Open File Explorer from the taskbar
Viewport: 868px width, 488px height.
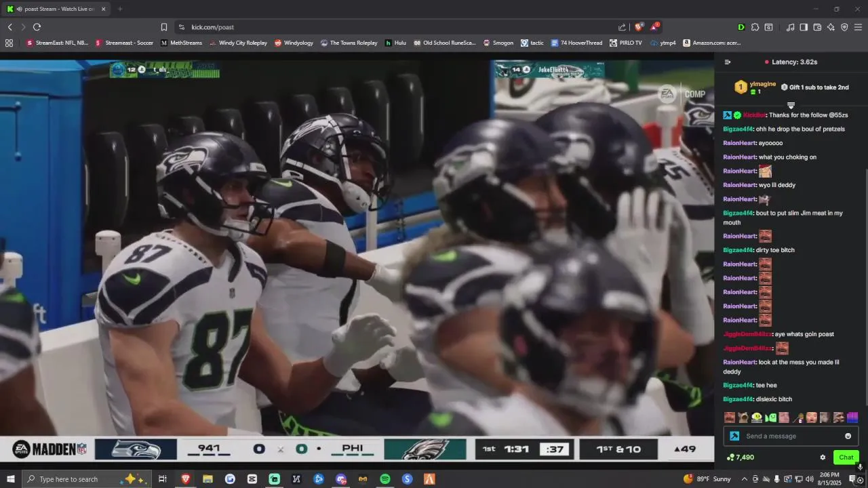coord(208,479)
